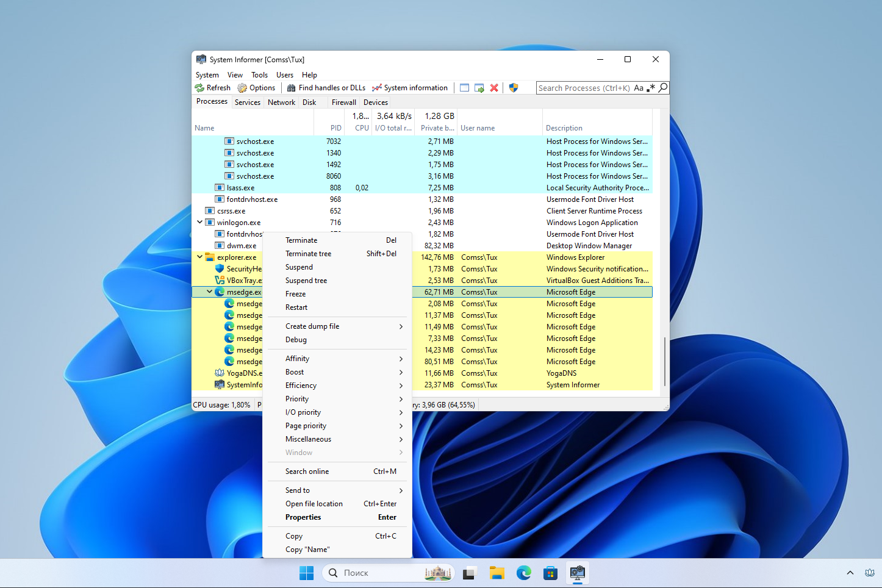The image size is (882, 588).
Task: Choose Terminate tree in context menu
Action: (x=337, y=254)
